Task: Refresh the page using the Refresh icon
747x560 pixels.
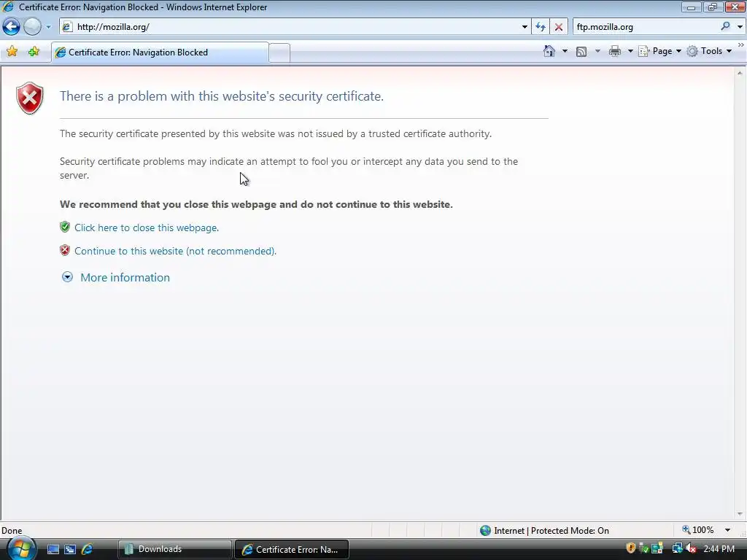Action: click(541, 27)
